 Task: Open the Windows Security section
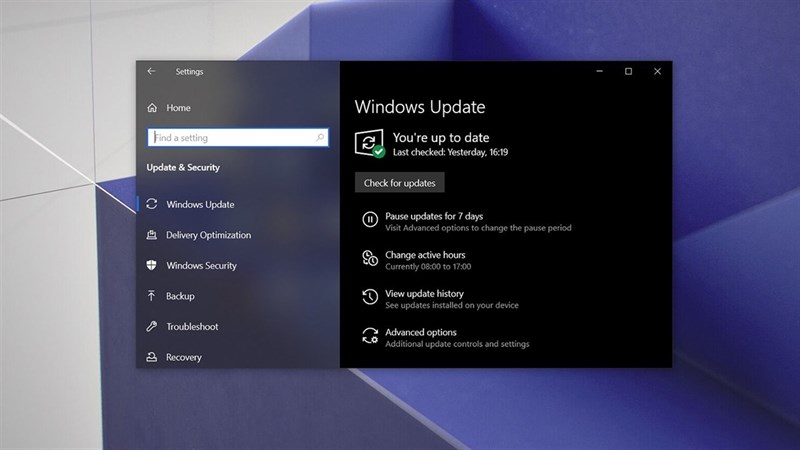[201, 266]
